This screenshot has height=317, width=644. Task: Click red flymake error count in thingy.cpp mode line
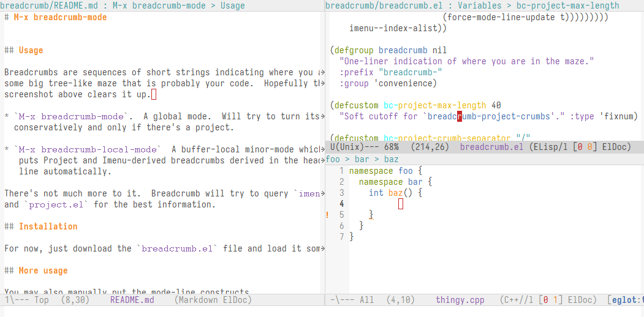[x=546, y=300]
